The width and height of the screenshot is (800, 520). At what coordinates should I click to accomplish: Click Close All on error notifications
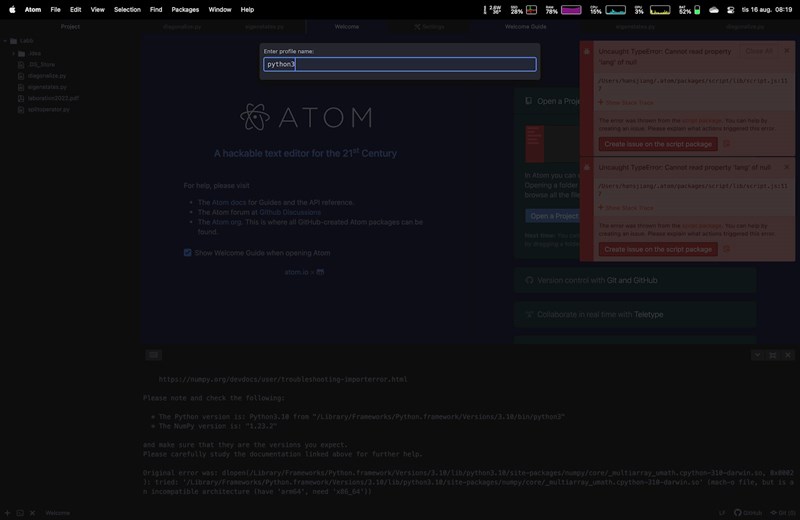758,51
